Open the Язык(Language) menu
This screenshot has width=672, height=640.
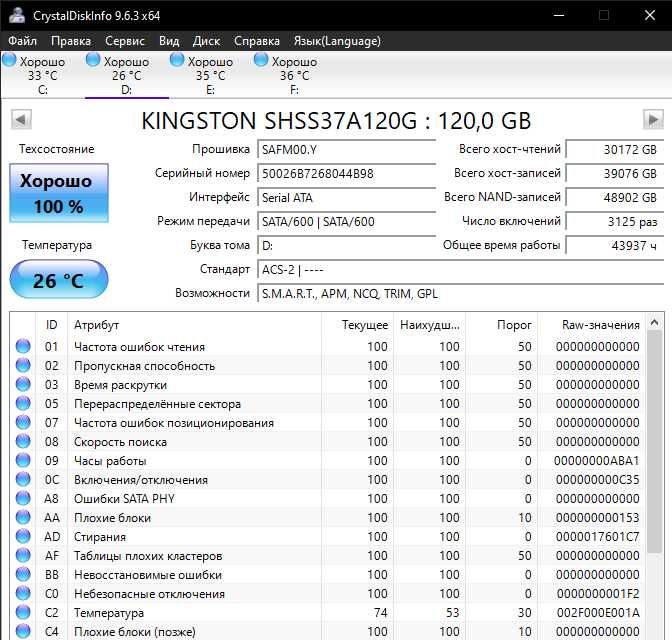point(337,41)
